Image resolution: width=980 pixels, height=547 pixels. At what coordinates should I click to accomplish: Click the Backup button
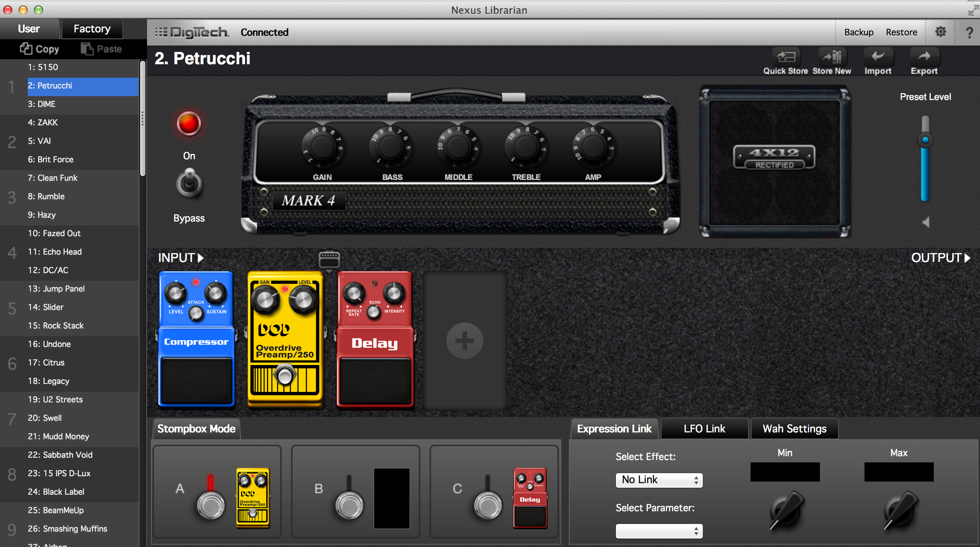[859, 32]
